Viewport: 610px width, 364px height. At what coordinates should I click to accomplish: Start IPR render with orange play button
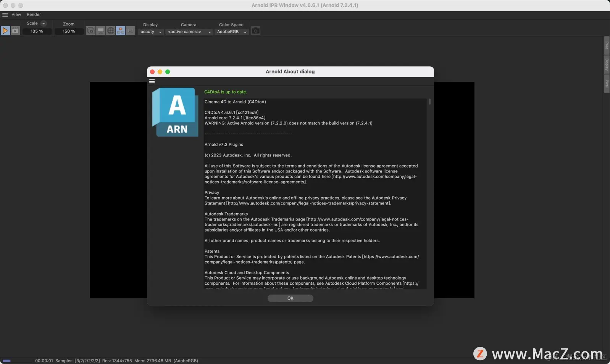[x=5, y=31]
